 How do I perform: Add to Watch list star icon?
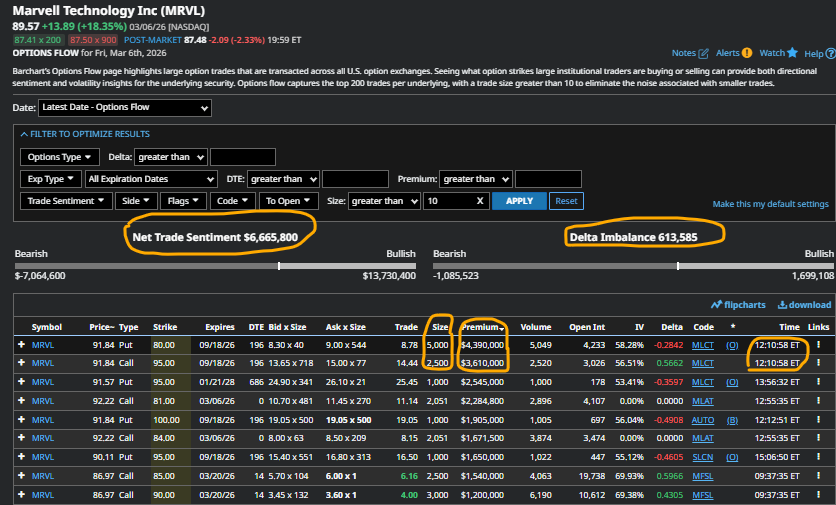pyautogui.click(x=792, y=53)
